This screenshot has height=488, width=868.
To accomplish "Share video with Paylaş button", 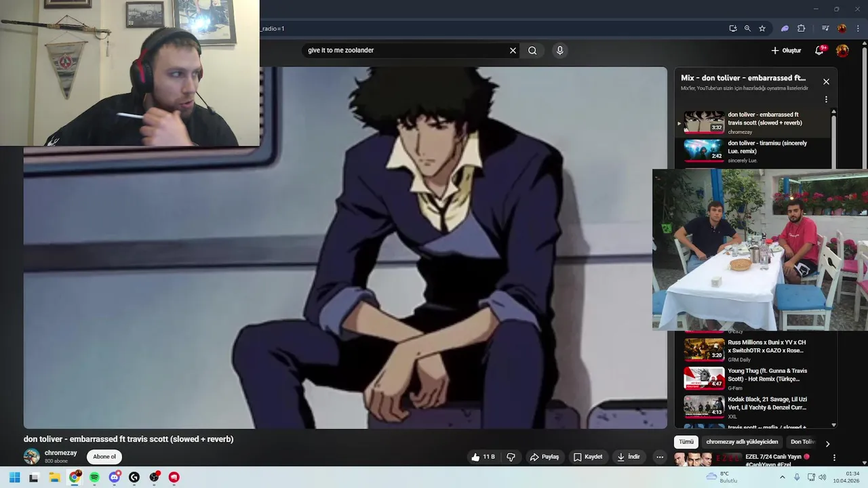I will [545, 457].
